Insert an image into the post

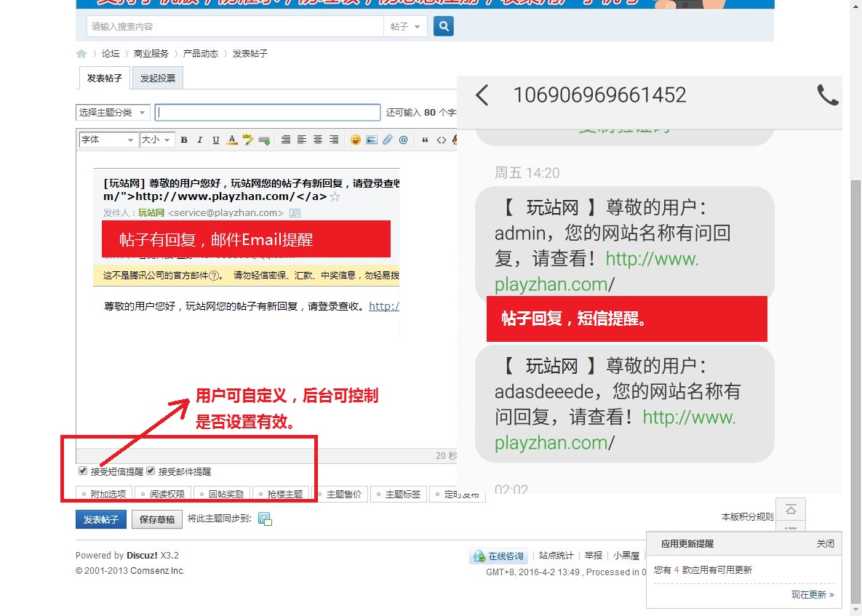[x=372, y=140]
